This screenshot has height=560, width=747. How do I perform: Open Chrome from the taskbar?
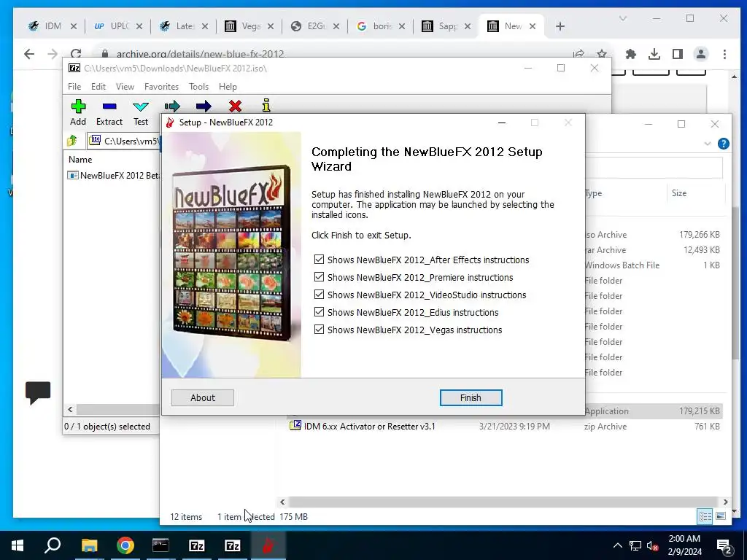tap(125, 545)
